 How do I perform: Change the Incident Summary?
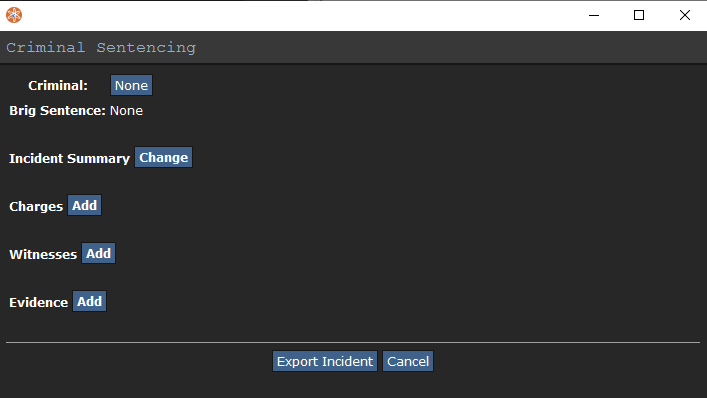(x=164, y=157)
